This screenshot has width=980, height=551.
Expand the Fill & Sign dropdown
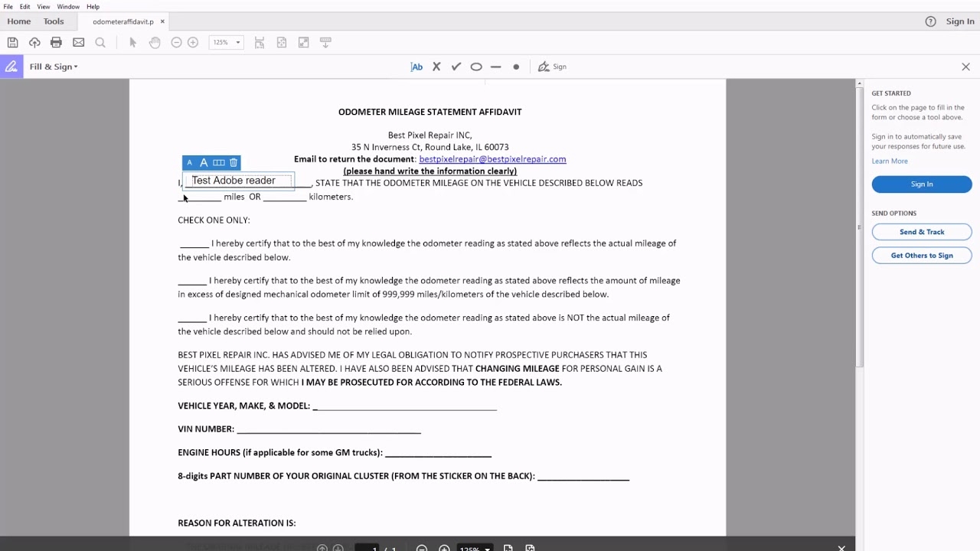54,67
